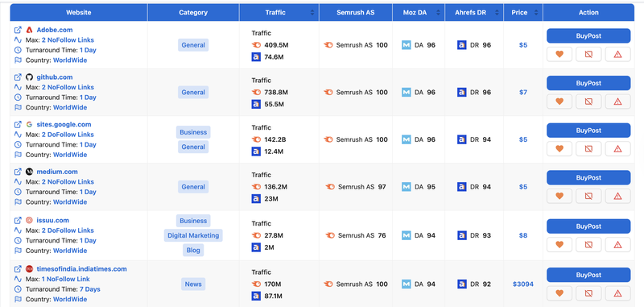Image resolution: width=644 pixels, height=307 pixels.
Task: Open github.com external link icon
Action: [x=18, y=77]
